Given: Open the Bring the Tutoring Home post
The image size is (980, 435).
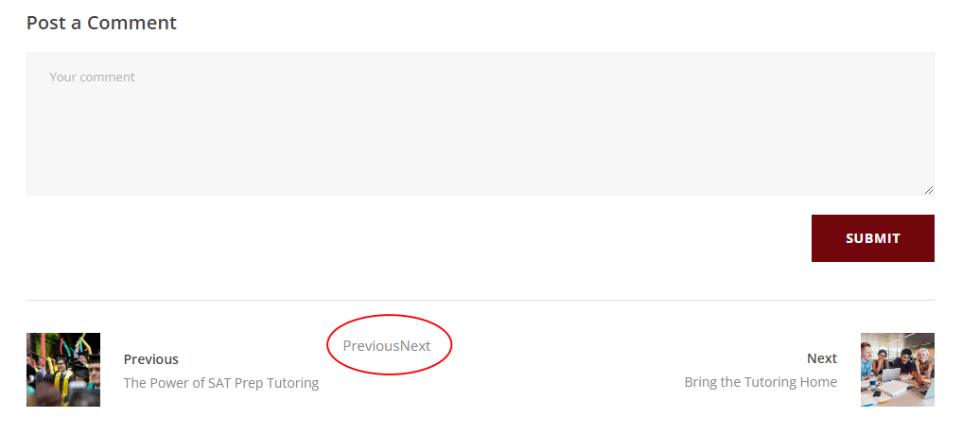Looking at the screenshot, I should point(761,382).
